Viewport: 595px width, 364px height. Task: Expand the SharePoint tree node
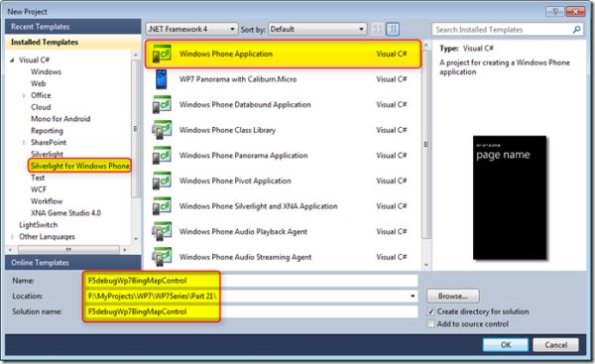24,143
